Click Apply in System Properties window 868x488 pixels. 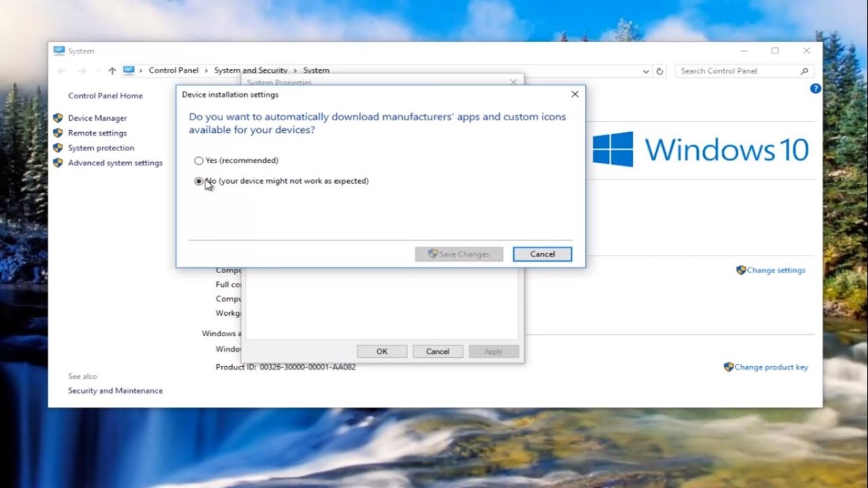click(x=494, y=351)
